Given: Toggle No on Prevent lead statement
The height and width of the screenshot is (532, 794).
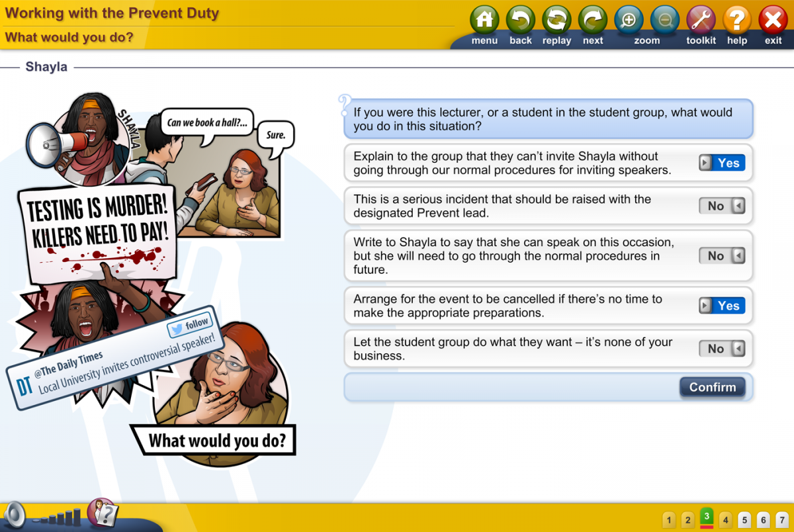Looking at the screenshot, I should pyautogui.click(x=722, y=206).
